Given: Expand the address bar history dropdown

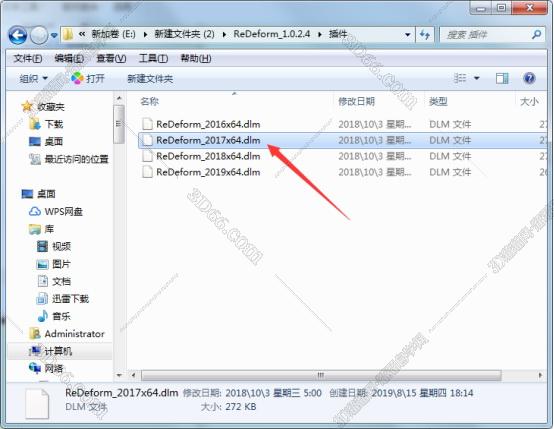Looking at the screenshot, I should click(408, 35).
